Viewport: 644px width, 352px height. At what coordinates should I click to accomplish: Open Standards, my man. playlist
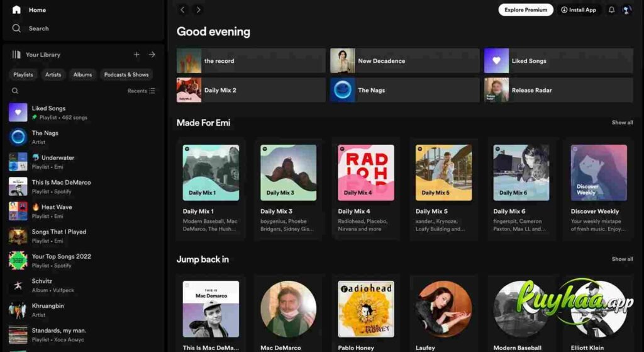pyautogui.click(x=82, y=335)
